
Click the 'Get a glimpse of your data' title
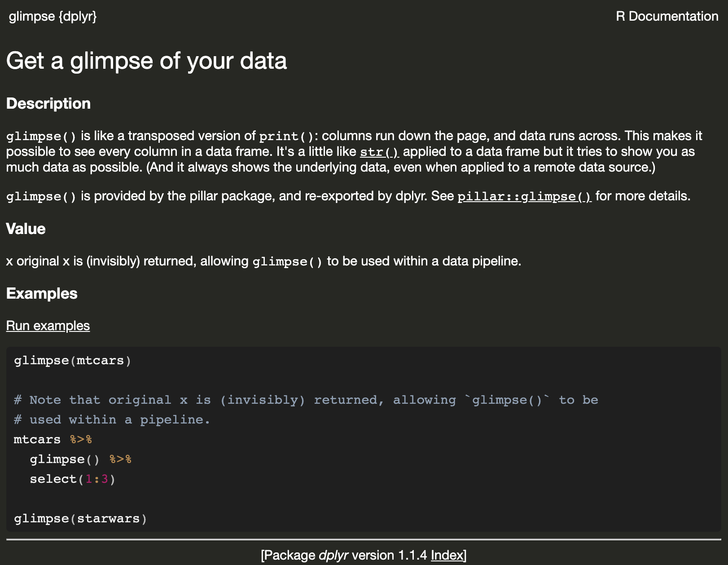coord(146,61)
